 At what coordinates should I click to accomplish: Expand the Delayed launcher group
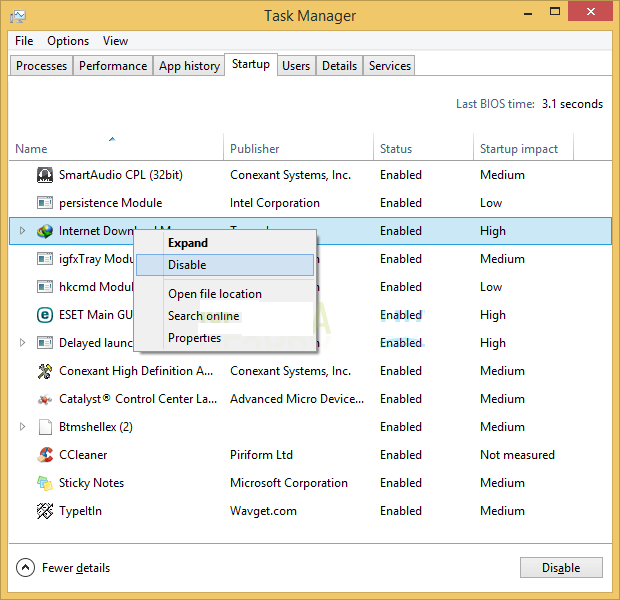[23, 343]
